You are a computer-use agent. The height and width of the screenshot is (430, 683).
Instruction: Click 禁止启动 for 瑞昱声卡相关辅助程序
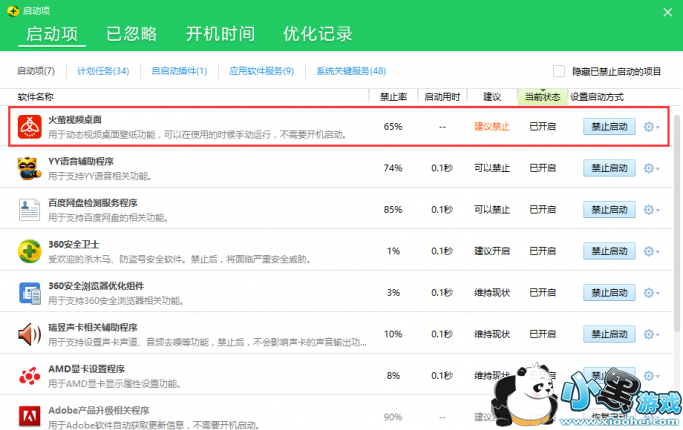(x=609, y=334)
